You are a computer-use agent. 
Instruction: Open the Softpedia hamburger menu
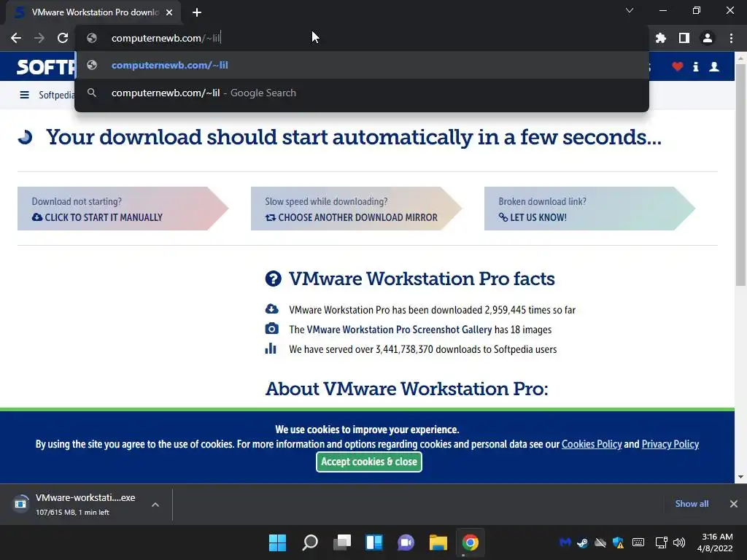[24, 95]
